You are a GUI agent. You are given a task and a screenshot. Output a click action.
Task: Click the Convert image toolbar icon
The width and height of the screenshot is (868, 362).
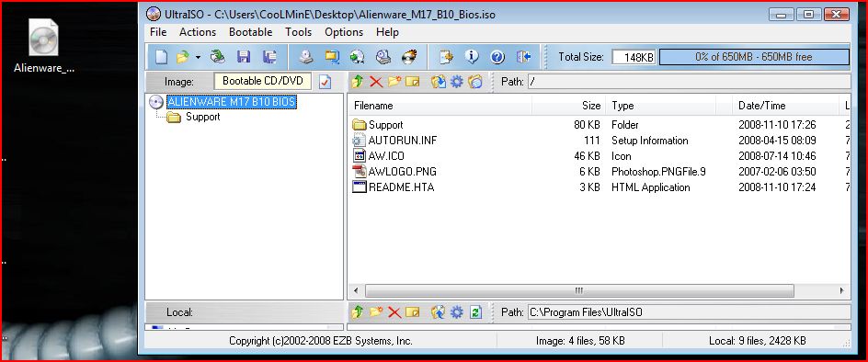[x=358, y=56]
